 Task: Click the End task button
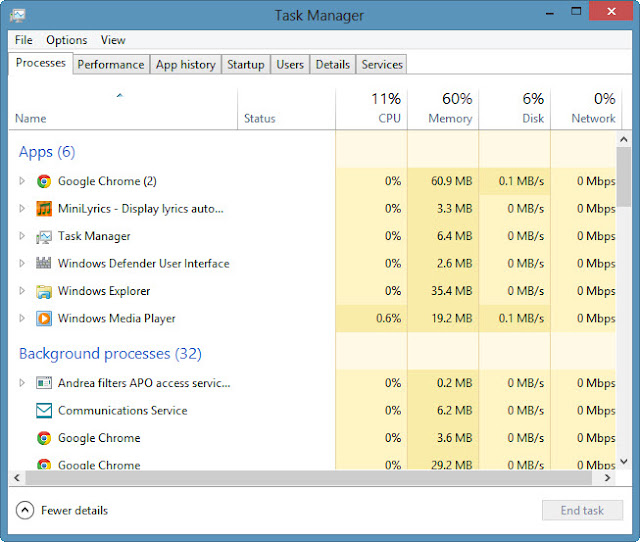point(582,510)
